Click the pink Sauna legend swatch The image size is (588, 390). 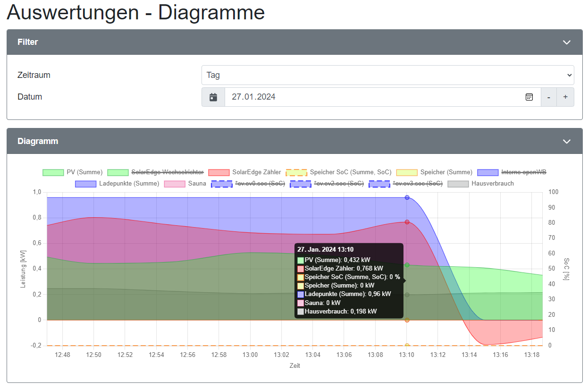click(x=174, y=184)
